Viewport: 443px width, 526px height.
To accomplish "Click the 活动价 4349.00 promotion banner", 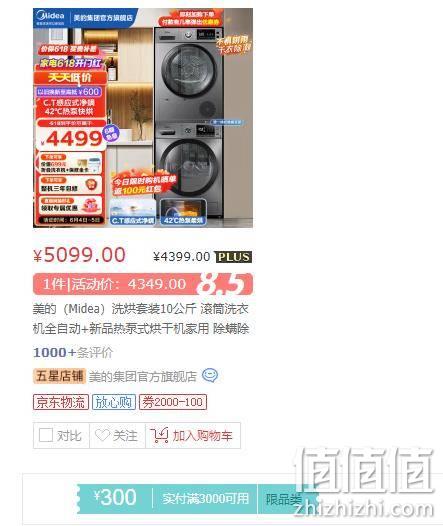I will (x=143, y=284).
